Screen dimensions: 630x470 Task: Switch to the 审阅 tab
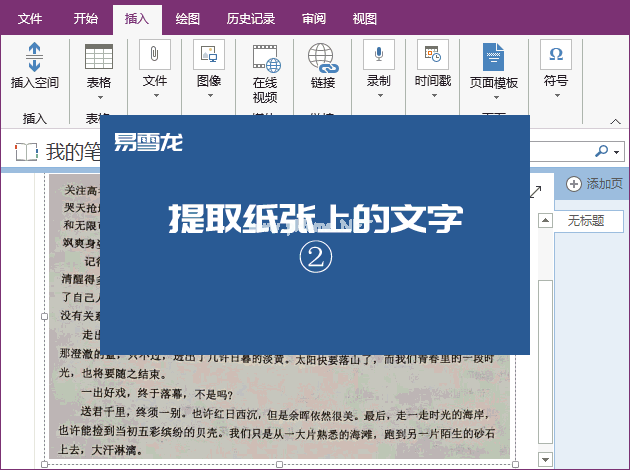314,18
